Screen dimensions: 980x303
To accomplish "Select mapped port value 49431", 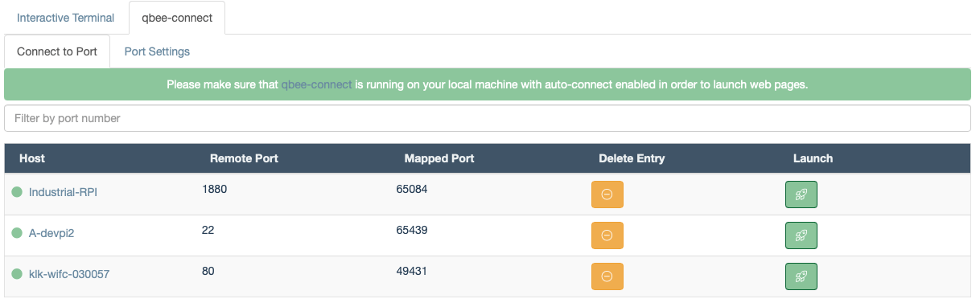I will (x=412, y=271).
